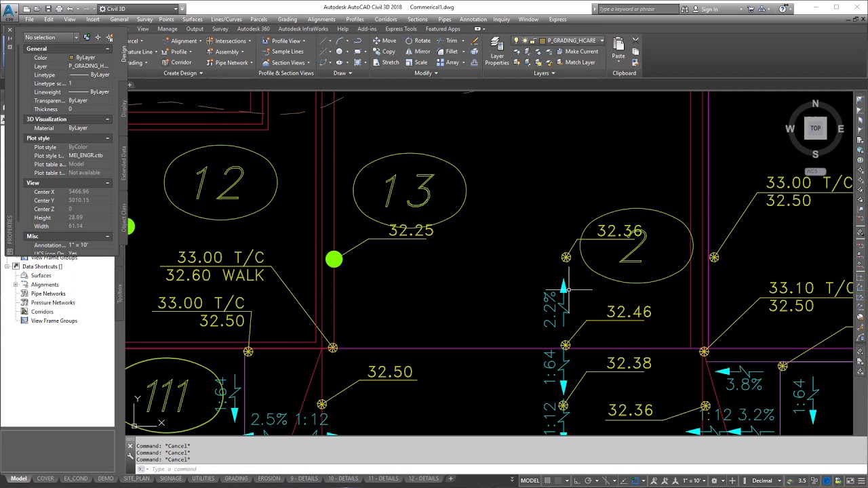Click the Plot printer icon
868x488 pixels.
coord(59,9)
